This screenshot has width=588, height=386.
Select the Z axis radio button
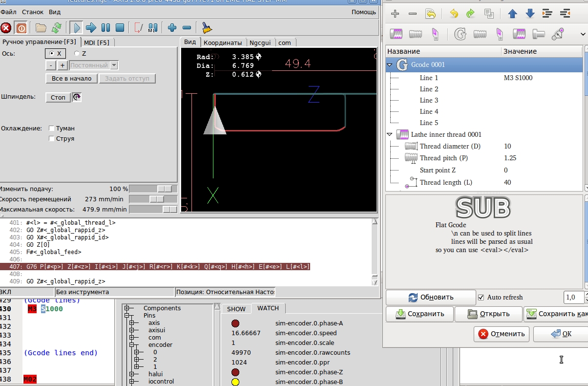pos(77,54)
